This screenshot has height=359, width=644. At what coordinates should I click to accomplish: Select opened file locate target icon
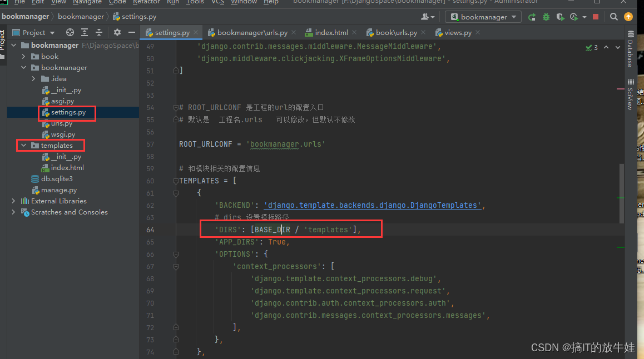click(70, 32)
